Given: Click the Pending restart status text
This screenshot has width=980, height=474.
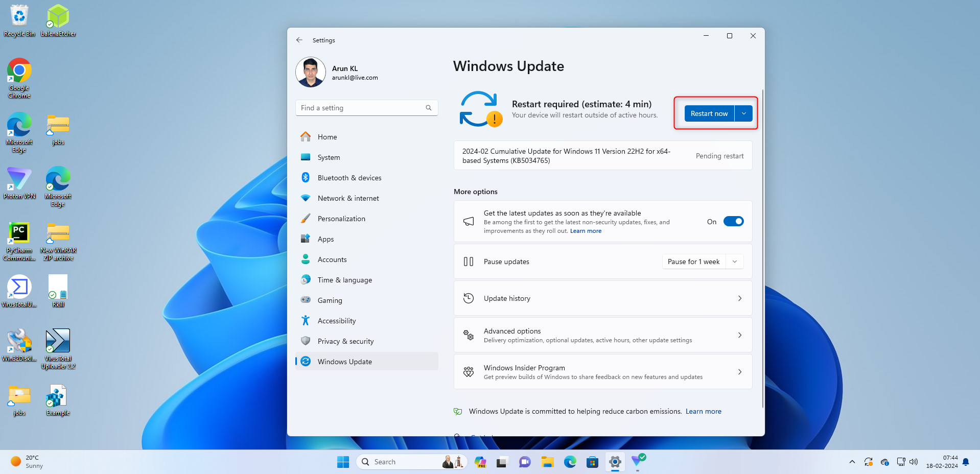Looking at the screenshot, I should (719, 156).
